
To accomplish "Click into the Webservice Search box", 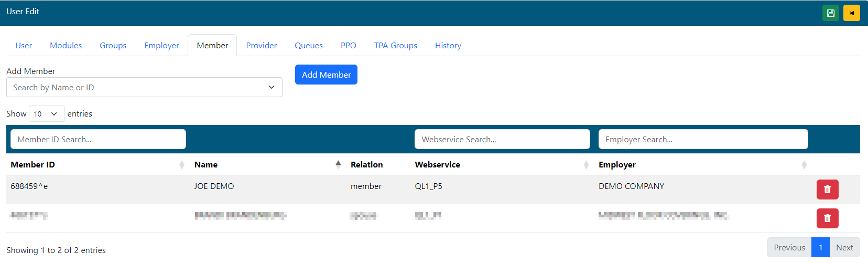I will (x=502, y=140).
